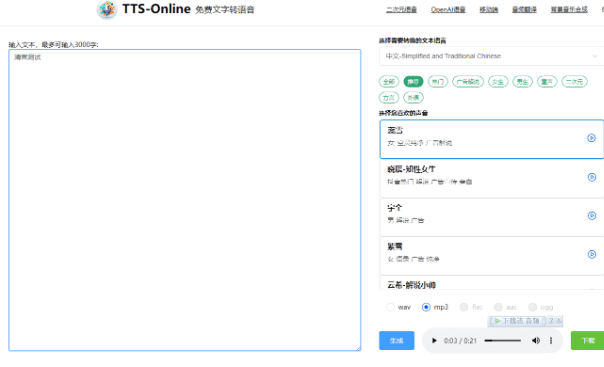604x367 pixels.
Task: Play the sample for the fourth voice card
Action: tap(592, 254)
